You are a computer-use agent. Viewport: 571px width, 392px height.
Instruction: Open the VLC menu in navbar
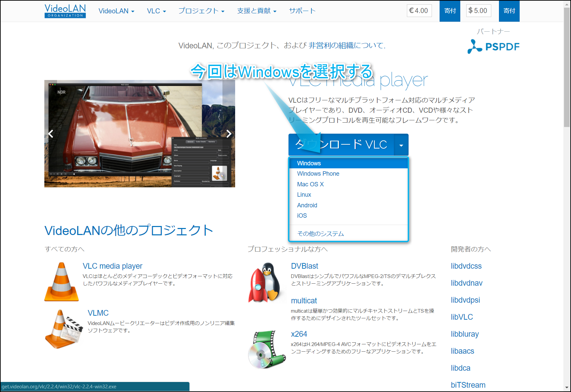pyautogui.click(x=156, y=11)
